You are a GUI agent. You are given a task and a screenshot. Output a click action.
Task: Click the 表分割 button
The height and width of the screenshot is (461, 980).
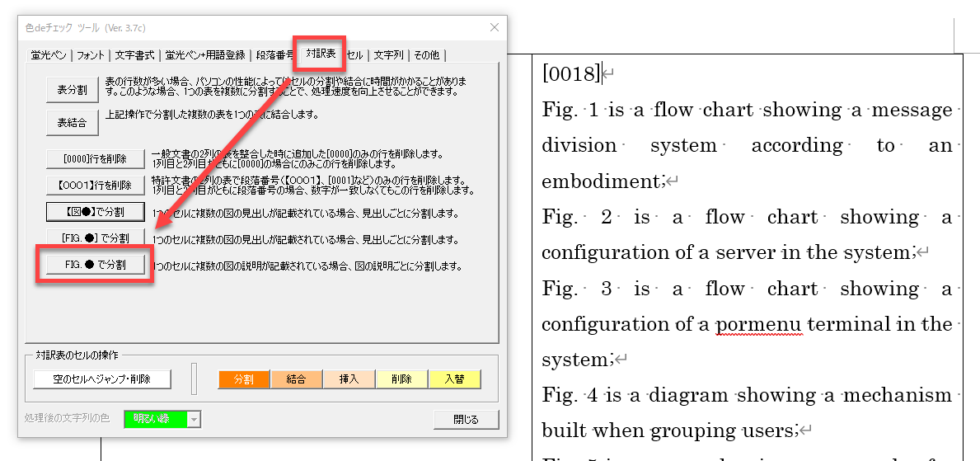(x=72, y=89)
